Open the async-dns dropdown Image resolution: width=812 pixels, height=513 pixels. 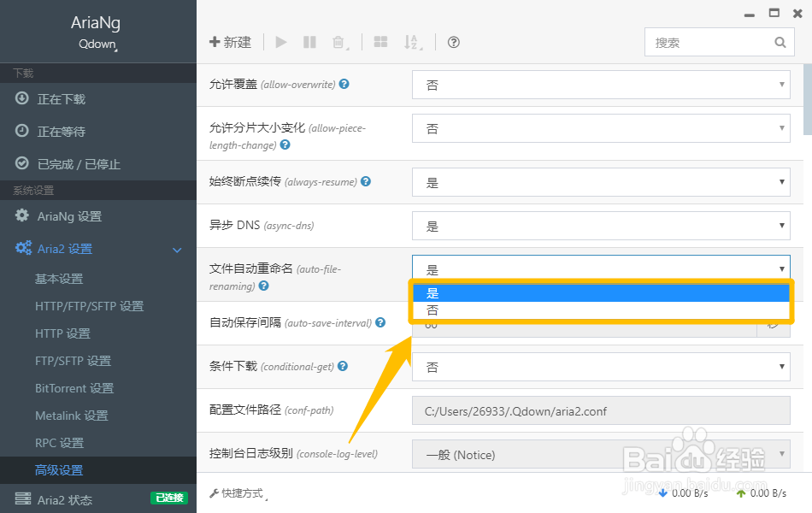click(x=601, y=226)
